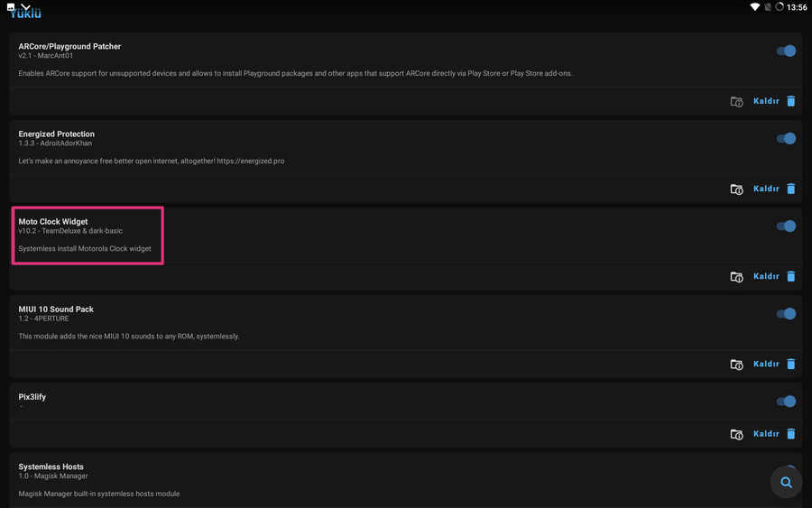Image resolution: width=812 pixels, height=508 pixels.
Task: Click trash icon in Energized Protection card
Action: pos(790,189)
